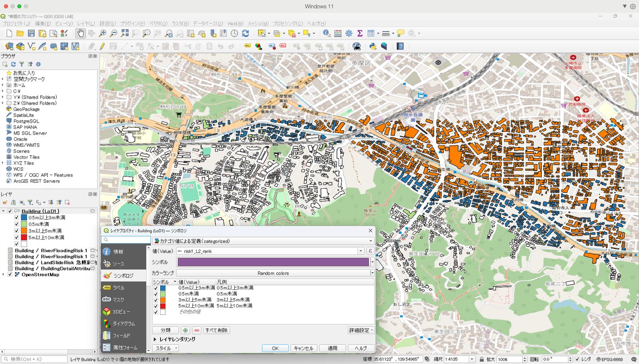Click the Zoom In magnifier tool
This screenshot has width=639, height=364.
(103, 33)
